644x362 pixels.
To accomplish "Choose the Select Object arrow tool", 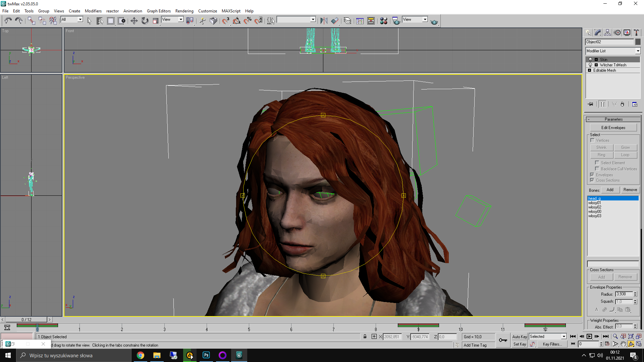I will pyautogui.click(x=89, y=21).
